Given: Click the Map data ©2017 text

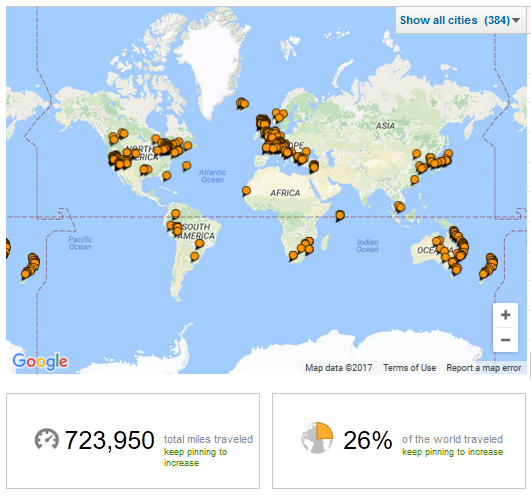Looking at the screenshot, I should pos(339,368).
